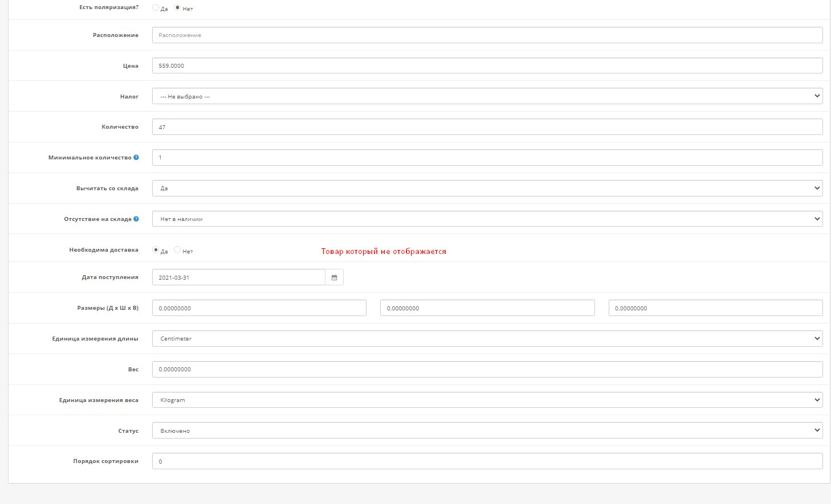
Task: Open the Статус dropdown
Action: 487,431
